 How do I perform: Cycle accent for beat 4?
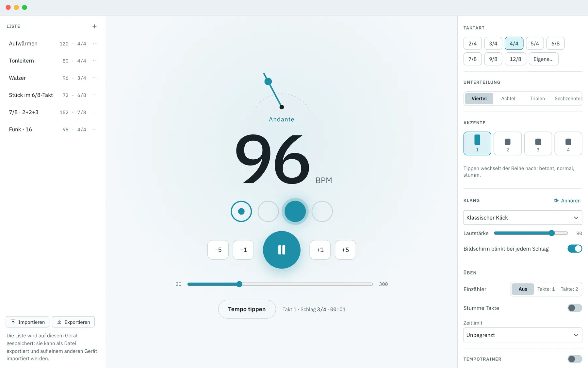click(568, 143)
